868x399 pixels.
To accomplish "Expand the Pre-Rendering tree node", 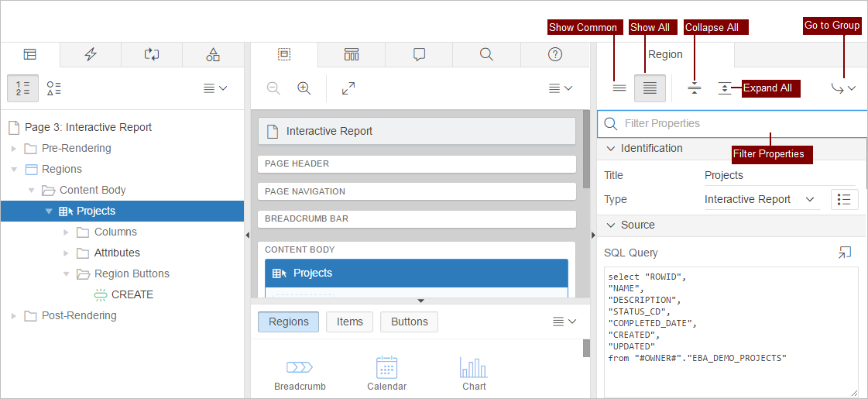I will tap(13, 149).
